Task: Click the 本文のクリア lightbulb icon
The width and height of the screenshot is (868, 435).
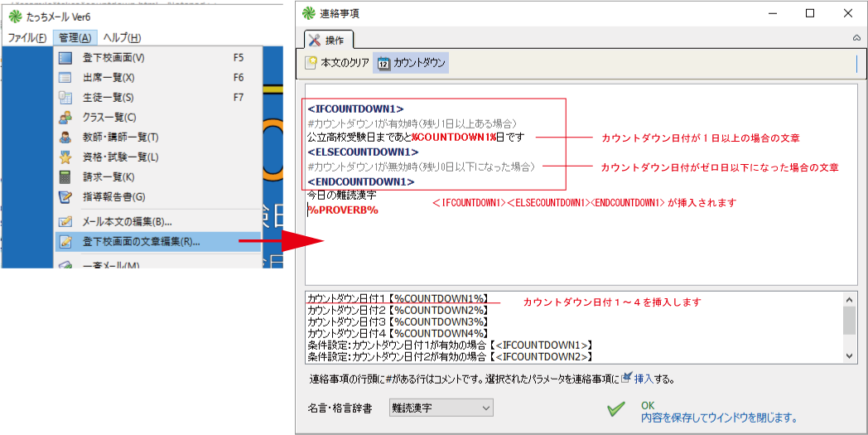Action: pos(311,63)
